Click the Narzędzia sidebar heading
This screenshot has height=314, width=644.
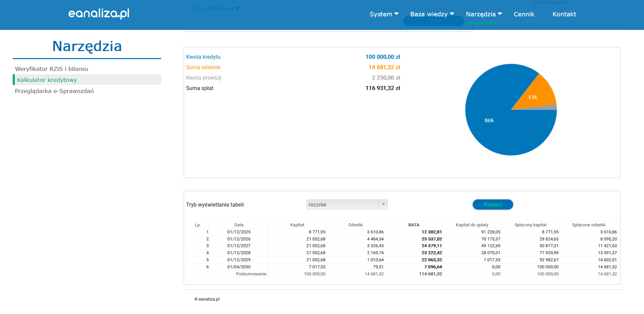[87, 46]
